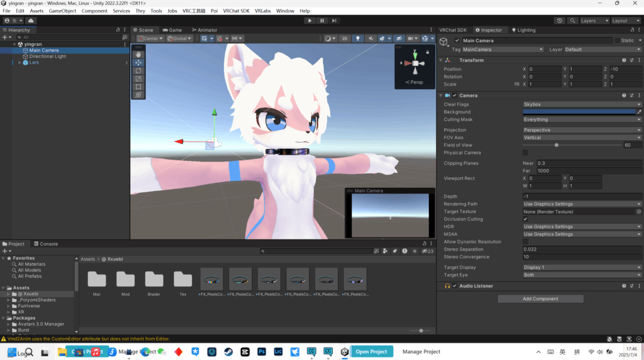The height and width of the screenshot is (360, 644).
Task: Start Play mode
Action: point(309,21)
